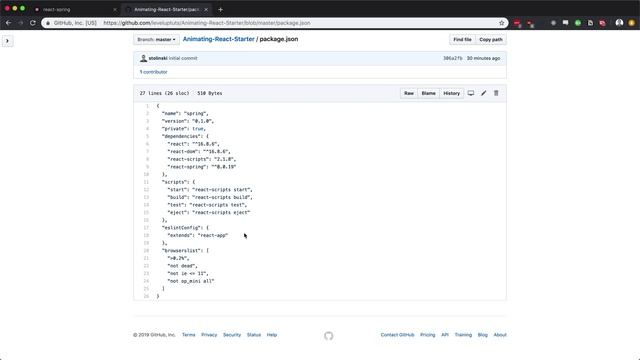View the Raw file
640x360 pixels.
[x=409, y=93]
